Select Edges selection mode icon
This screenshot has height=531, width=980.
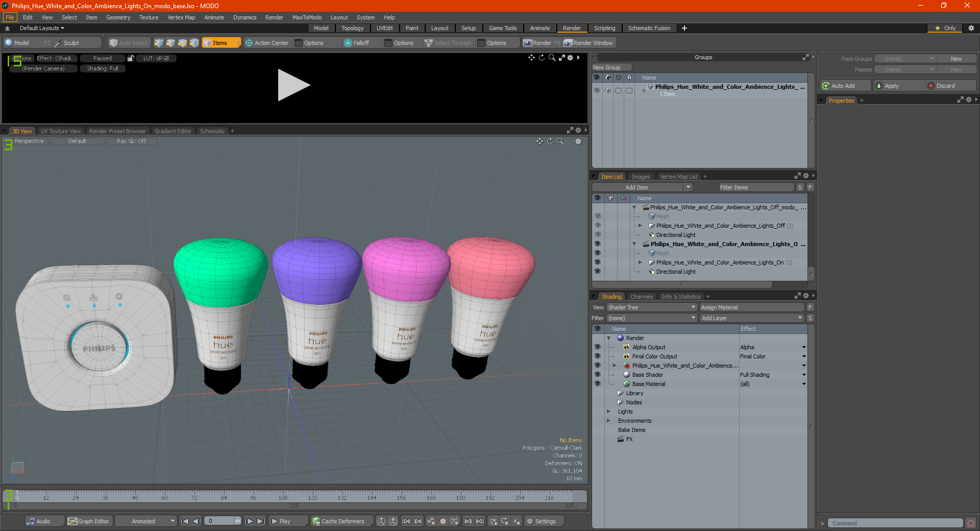(170, 43)
